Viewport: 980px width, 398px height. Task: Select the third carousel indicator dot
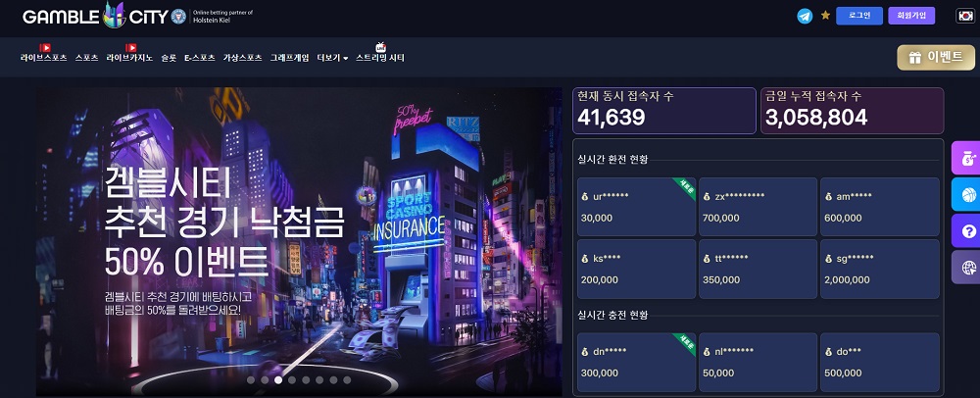[x=278, y=379]
